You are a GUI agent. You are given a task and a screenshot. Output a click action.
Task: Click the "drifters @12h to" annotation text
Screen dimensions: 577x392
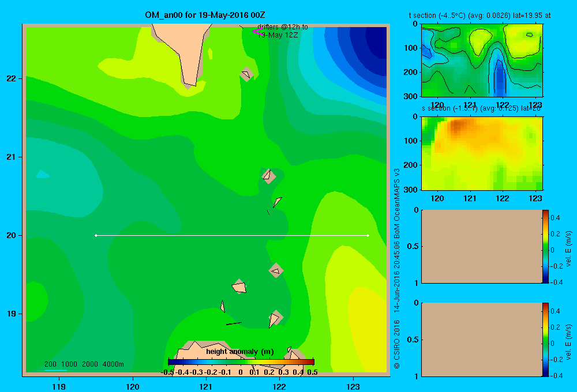[283, 27]
